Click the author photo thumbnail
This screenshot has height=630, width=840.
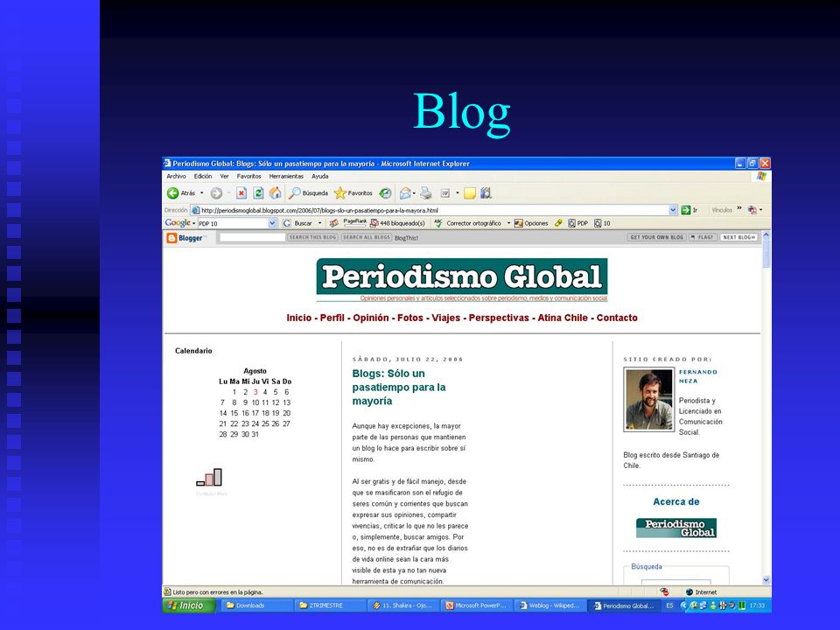(x=648, y=399)
